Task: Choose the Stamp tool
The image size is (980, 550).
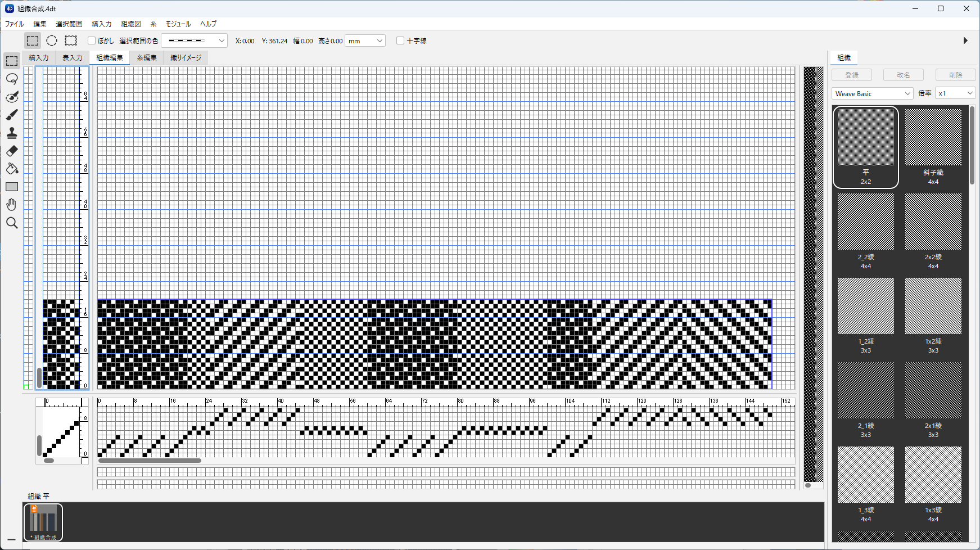Action: point(12,133)
